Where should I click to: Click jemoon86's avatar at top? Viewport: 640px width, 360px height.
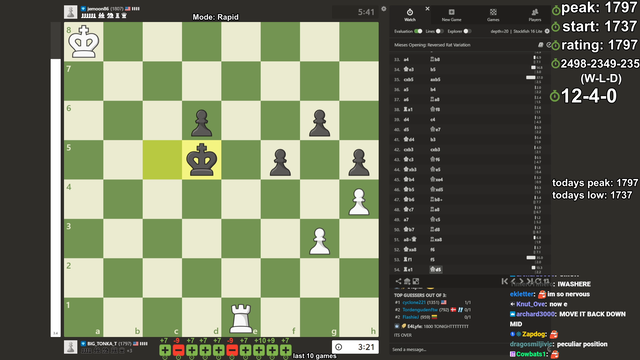(71, 12)
